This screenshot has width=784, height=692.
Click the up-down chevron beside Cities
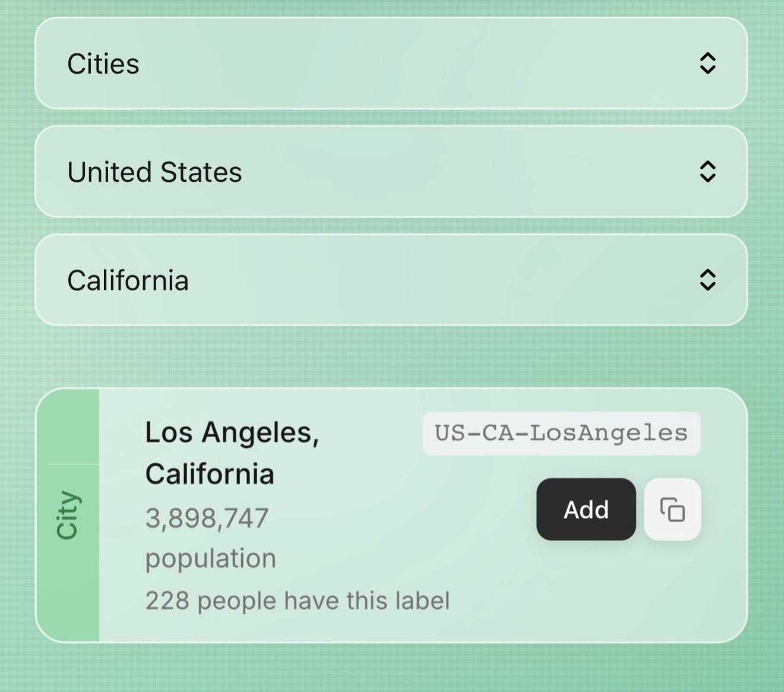707,64
